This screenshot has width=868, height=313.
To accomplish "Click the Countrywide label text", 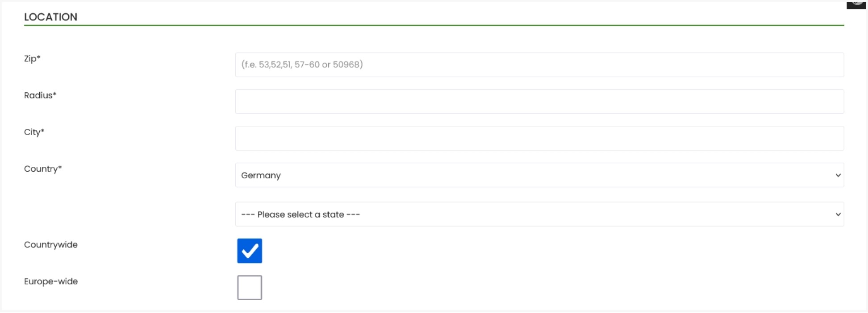I will pos(51,245).
